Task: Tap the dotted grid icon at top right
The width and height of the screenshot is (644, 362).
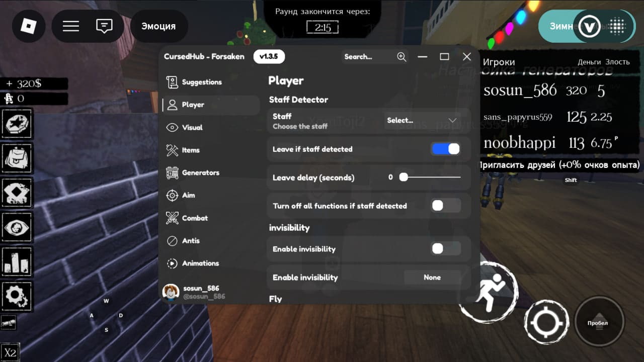Action: [617, 26]
